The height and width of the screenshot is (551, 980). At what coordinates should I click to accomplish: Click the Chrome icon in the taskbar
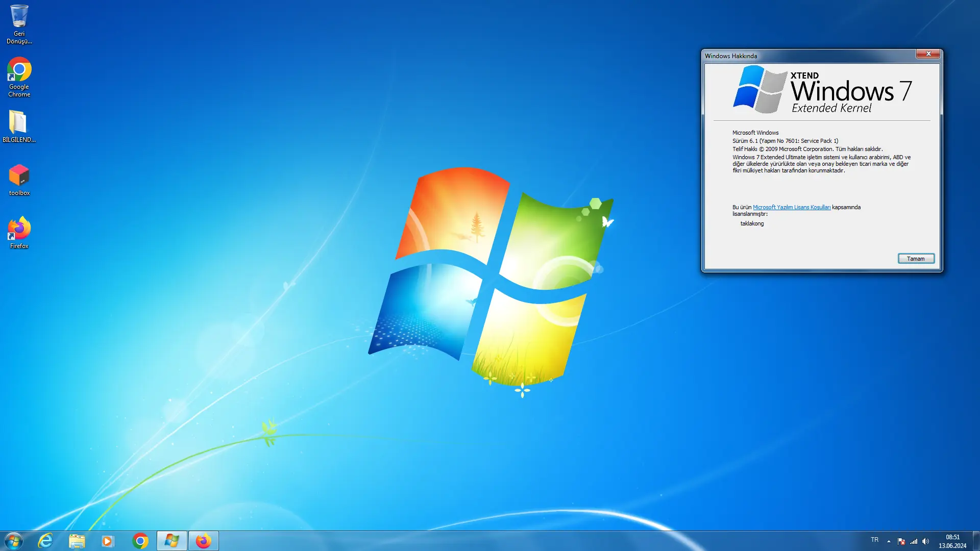pyautogui.click(x=140, y=541)
